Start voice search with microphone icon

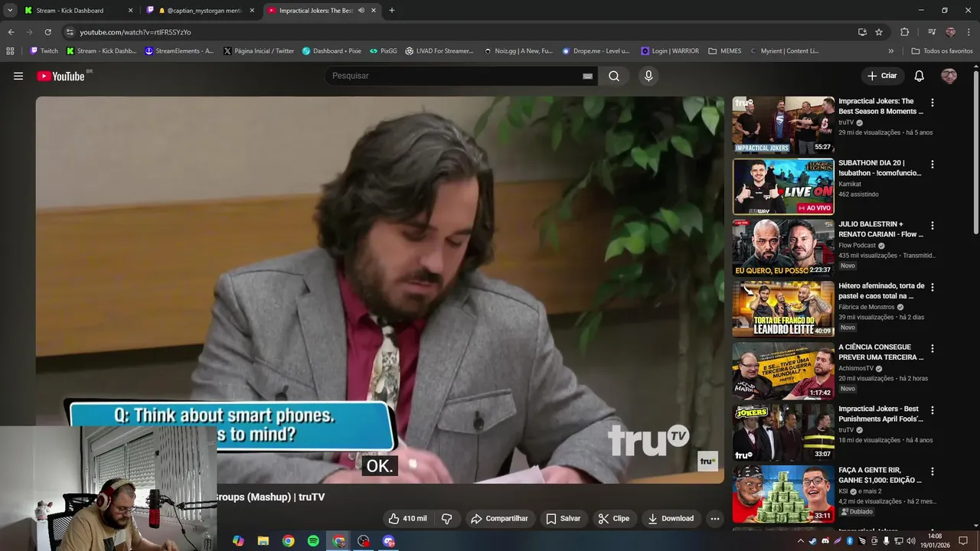(x=648, y=76)
